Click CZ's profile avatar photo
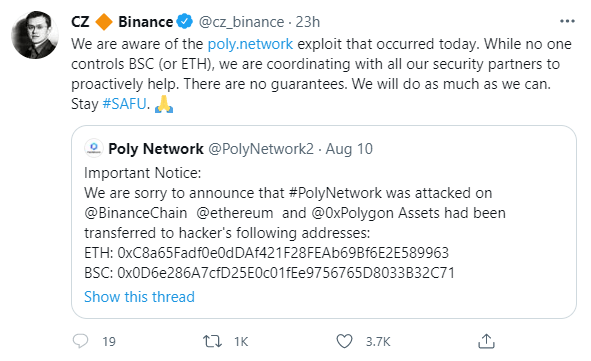This screenshot has width=591, height=361. pos(35,35)
